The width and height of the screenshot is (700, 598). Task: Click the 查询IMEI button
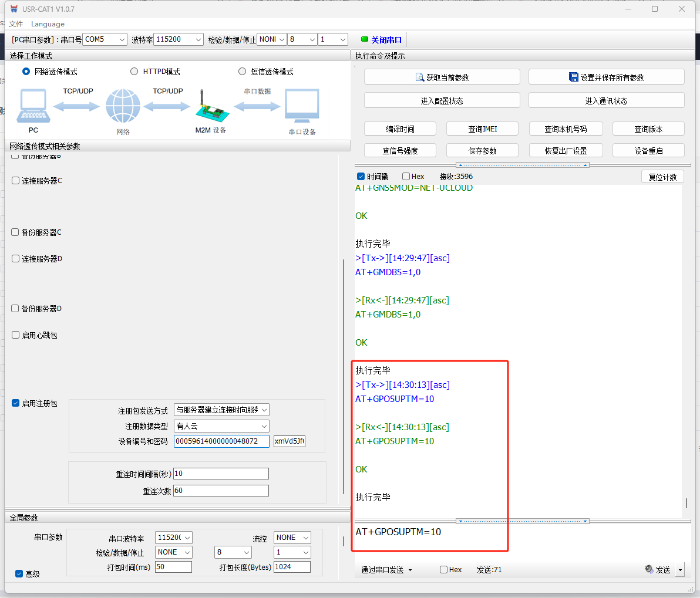coord(482,129)
